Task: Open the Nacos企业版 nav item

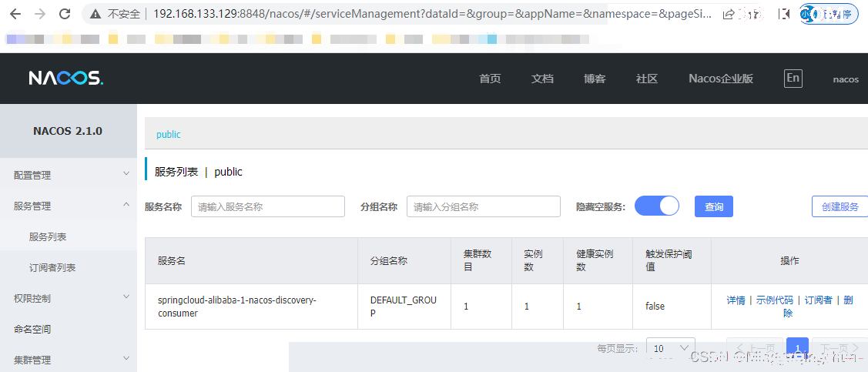Action: coord(721,79)
